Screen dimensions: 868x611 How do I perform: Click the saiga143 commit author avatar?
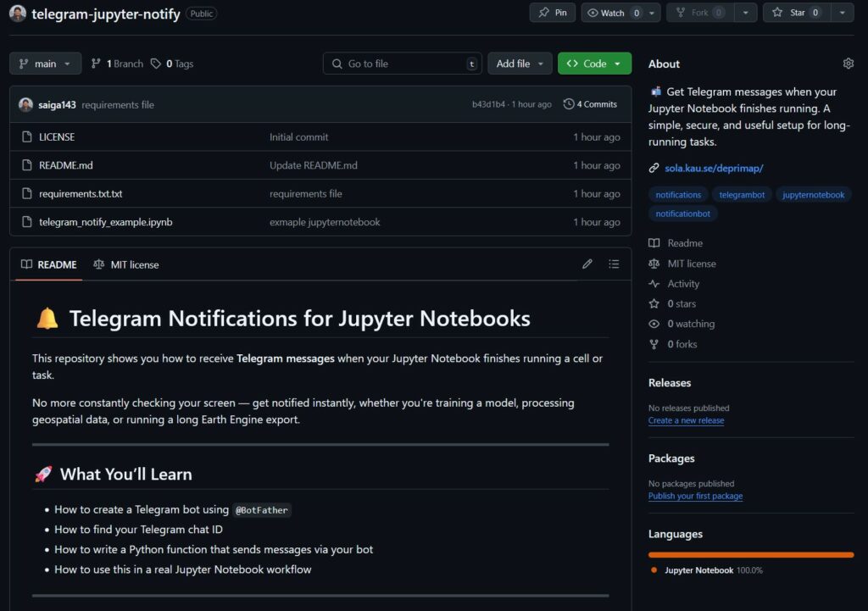point(25,104)
